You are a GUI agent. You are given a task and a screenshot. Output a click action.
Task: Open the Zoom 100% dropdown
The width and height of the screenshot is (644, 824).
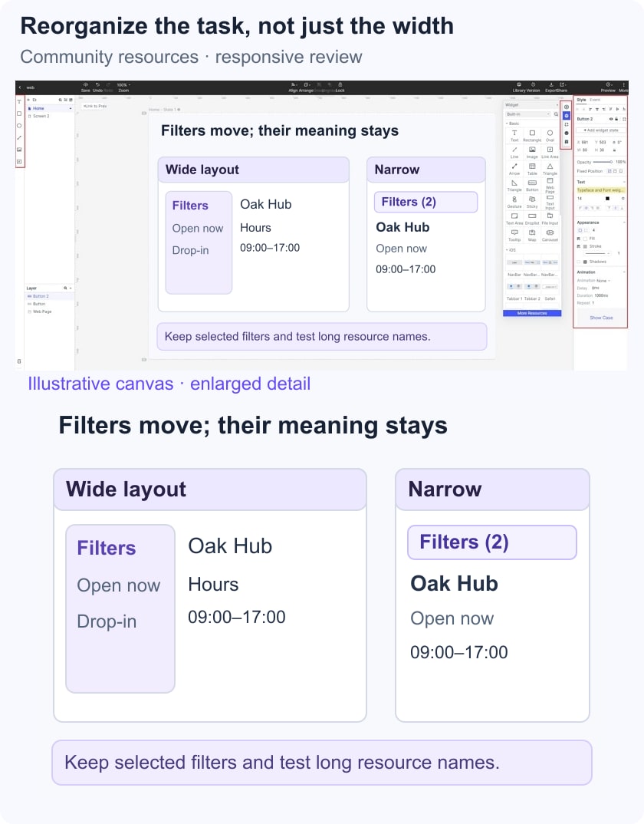tap(123, 84)
